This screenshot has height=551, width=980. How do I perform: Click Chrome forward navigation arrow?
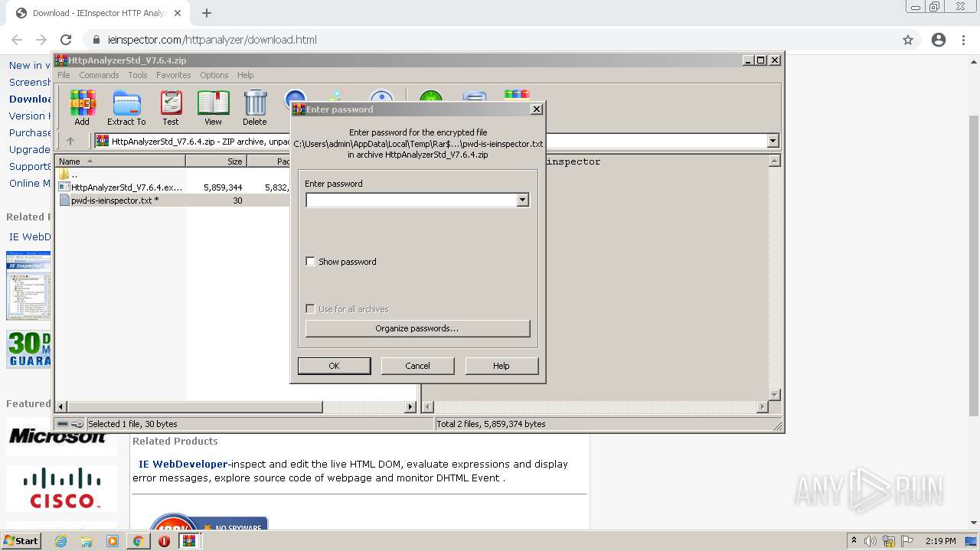pos(41,40)
